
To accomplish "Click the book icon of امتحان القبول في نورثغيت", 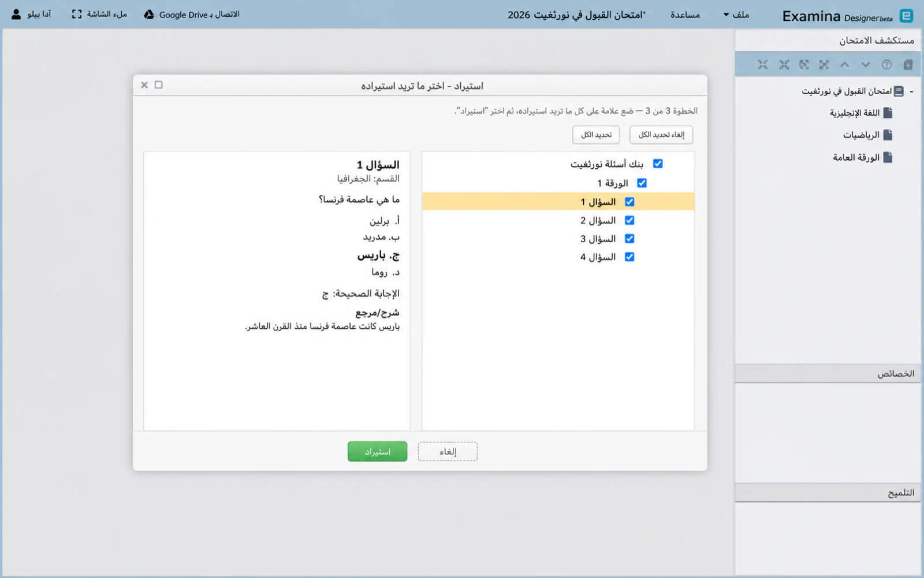I will tap(899, 91).
